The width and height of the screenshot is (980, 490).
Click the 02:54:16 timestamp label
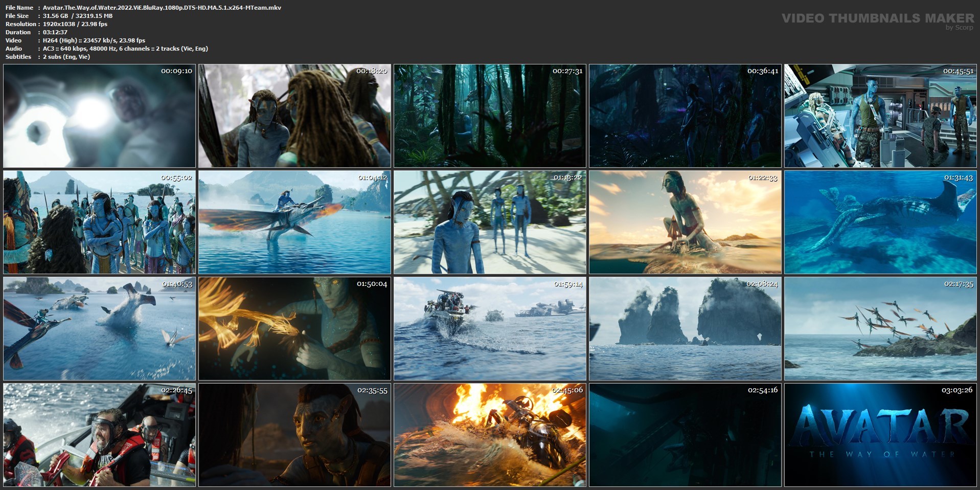pos(762,390)
